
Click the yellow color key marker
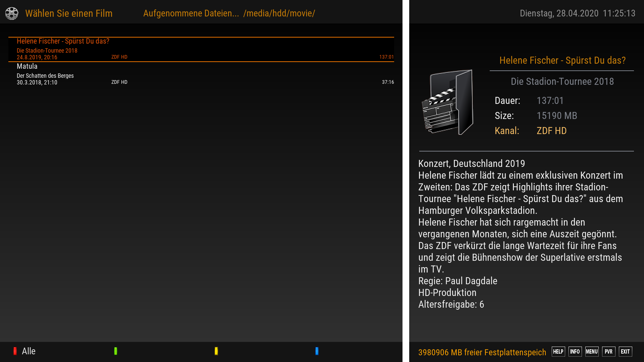(216, 351)
